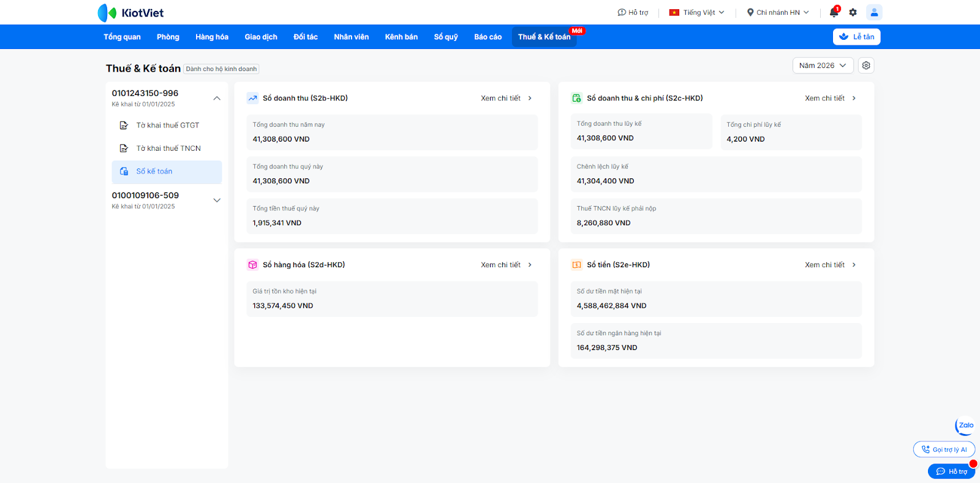Click the Tổng doanh thu quý này card

coord(392,174)
